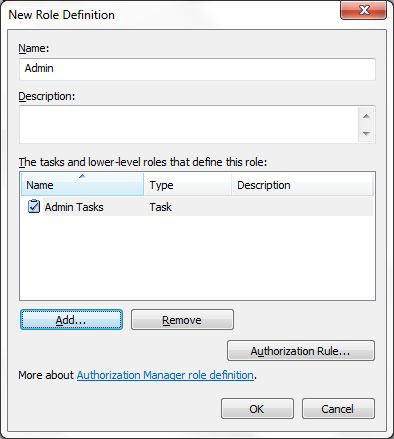
Task: Click empty area of the tasks list
Action: point(197,258)
